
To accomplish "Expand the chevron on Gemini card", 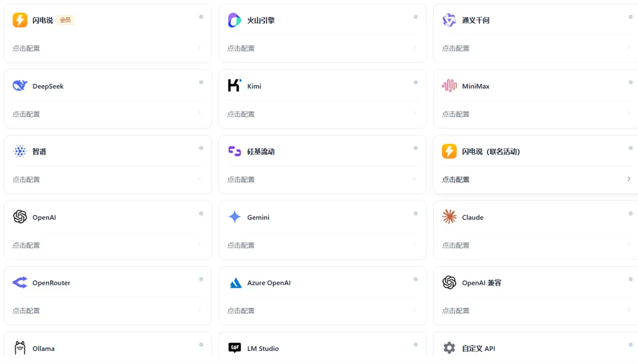I will 414,244.
